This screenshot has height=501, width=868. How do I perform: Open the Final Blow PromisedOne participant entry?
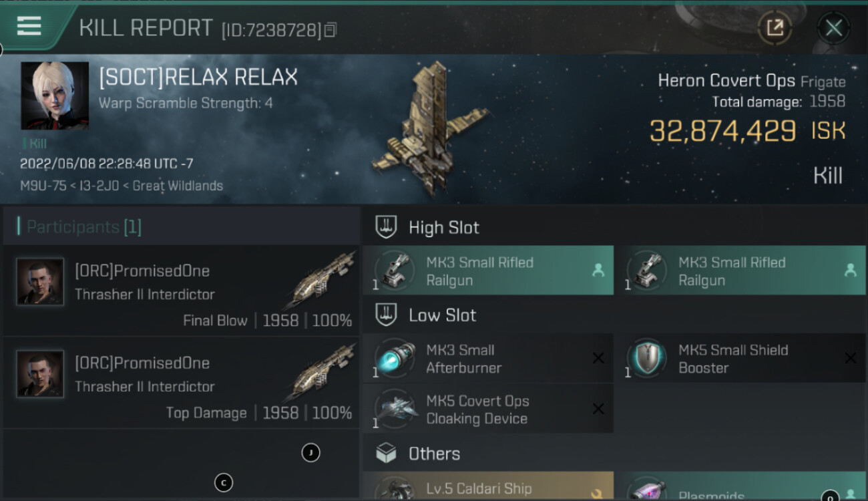(x=182, y=291)
